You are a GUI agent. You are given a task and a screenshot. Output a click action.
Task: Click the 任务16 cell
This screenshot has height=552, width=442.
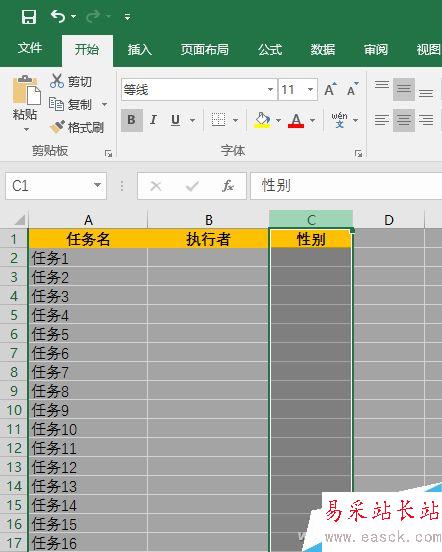coord(88,542)
